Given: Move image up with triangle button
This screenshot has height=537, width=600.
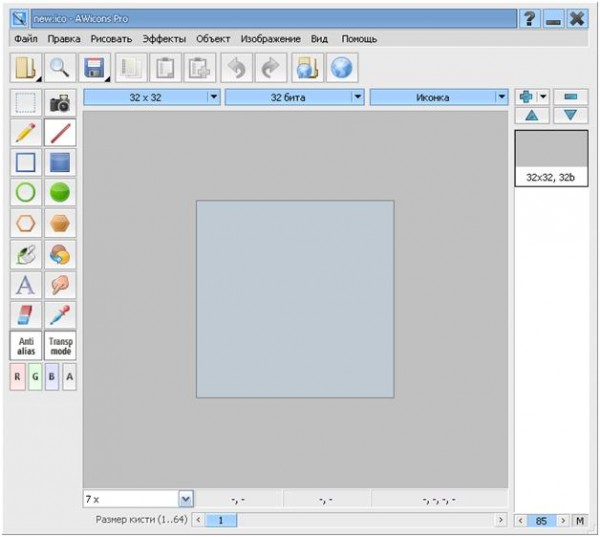Looking at the screenshot, I should pyautogui.click(x=532, y=115).
